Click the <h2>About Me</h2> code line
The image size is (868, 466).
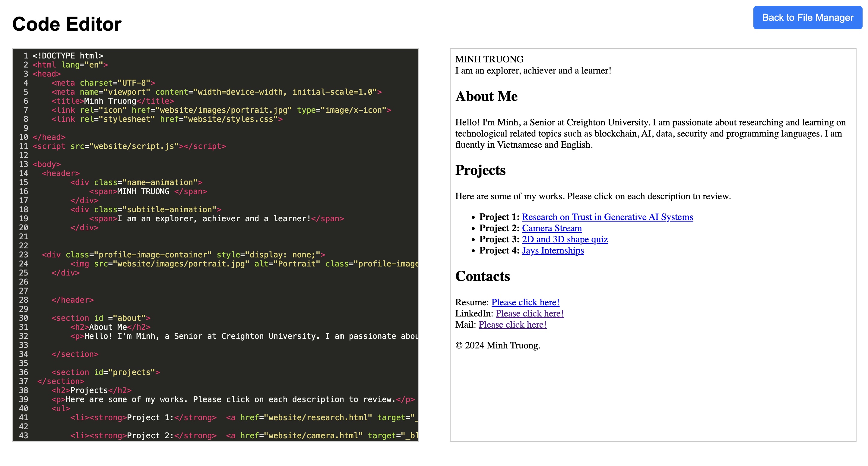pyautogui.click(x=110, y=327)
